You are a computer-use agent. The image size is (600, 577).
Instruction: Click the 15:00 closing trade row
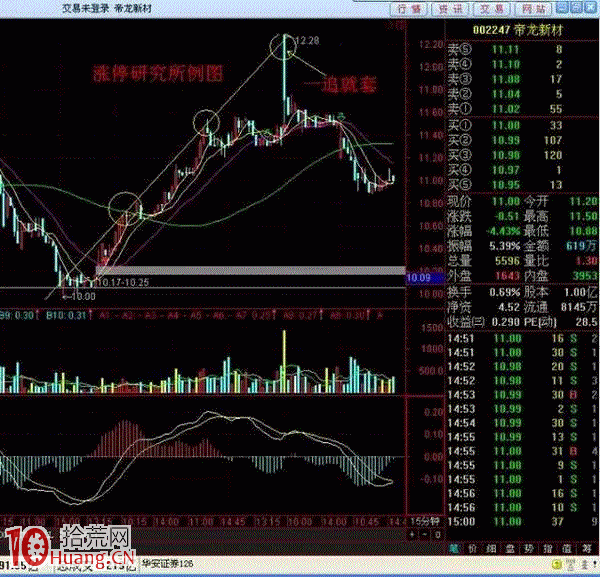[523, 522]
